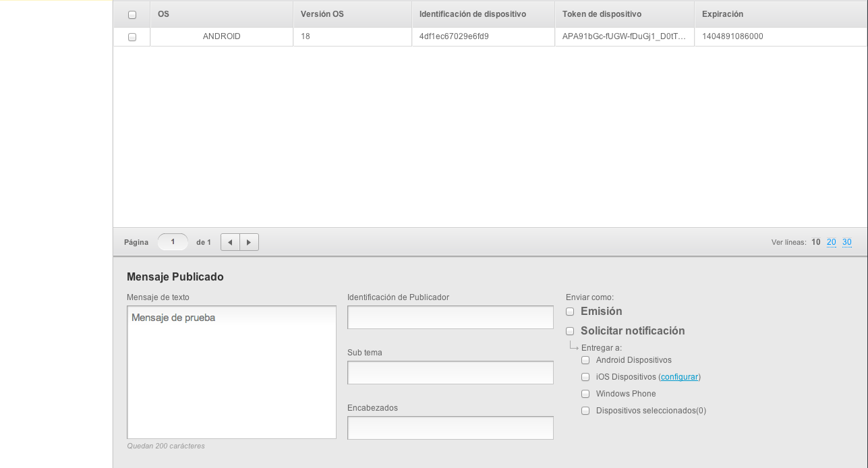The image size is (868, 468).
Task: Select OS version cell 18
Action: [x=353, y=36]
